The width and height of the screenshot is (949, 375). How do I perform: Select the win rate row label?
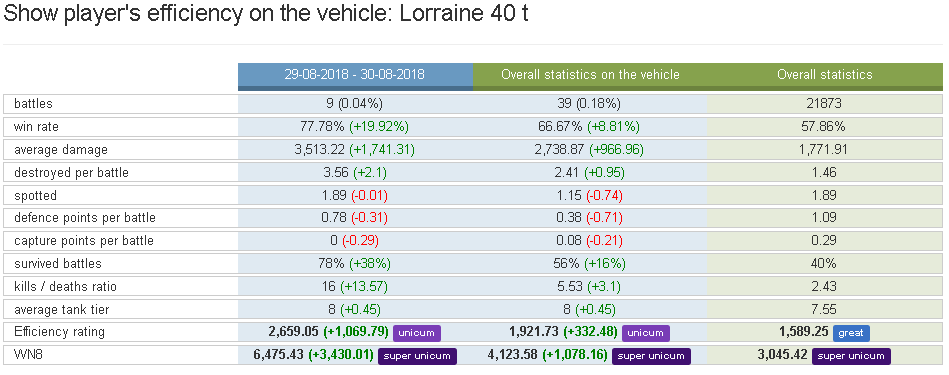tap(36, 127)
